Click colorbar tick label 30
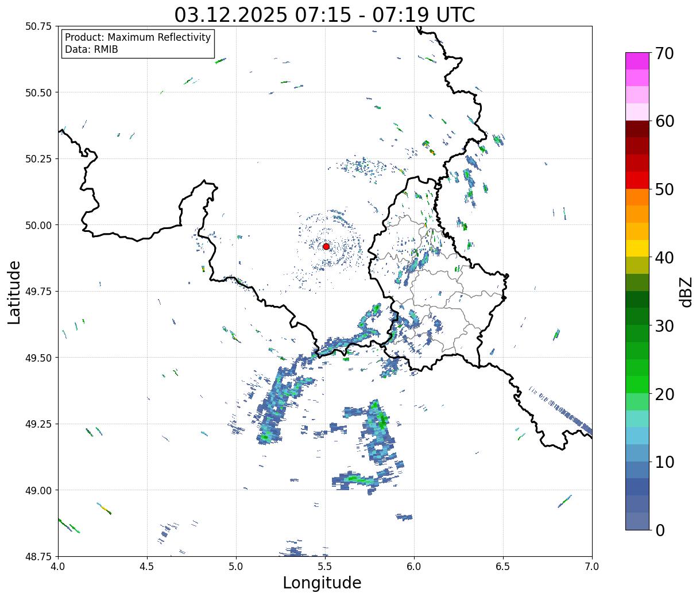This screenshot has height=597, width=700. click(664, 326)
